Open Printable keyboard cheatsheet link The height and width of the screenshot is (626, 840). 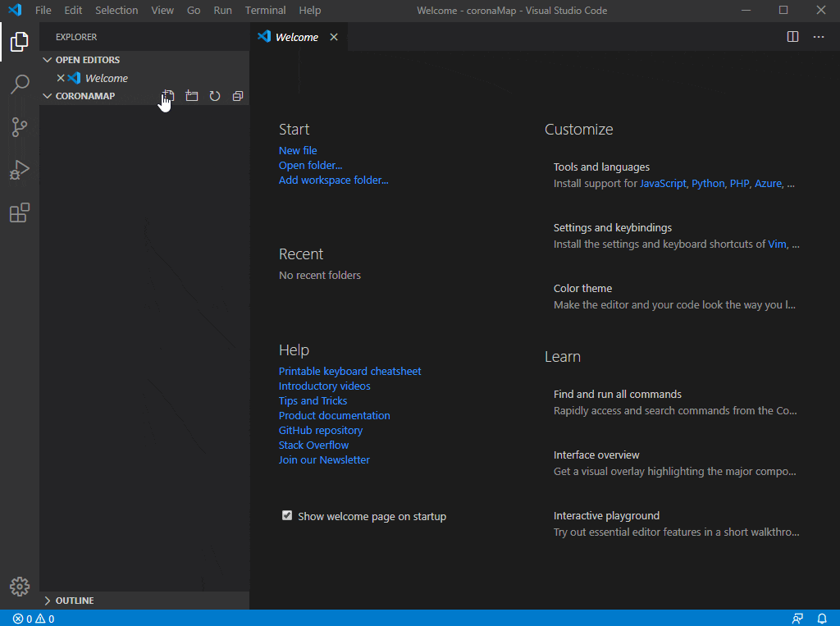pyautogui.click(x=349, y=371)
